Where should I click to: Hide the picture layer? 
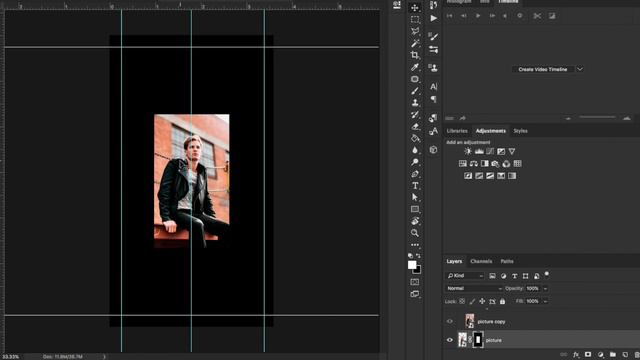point(450,340)
